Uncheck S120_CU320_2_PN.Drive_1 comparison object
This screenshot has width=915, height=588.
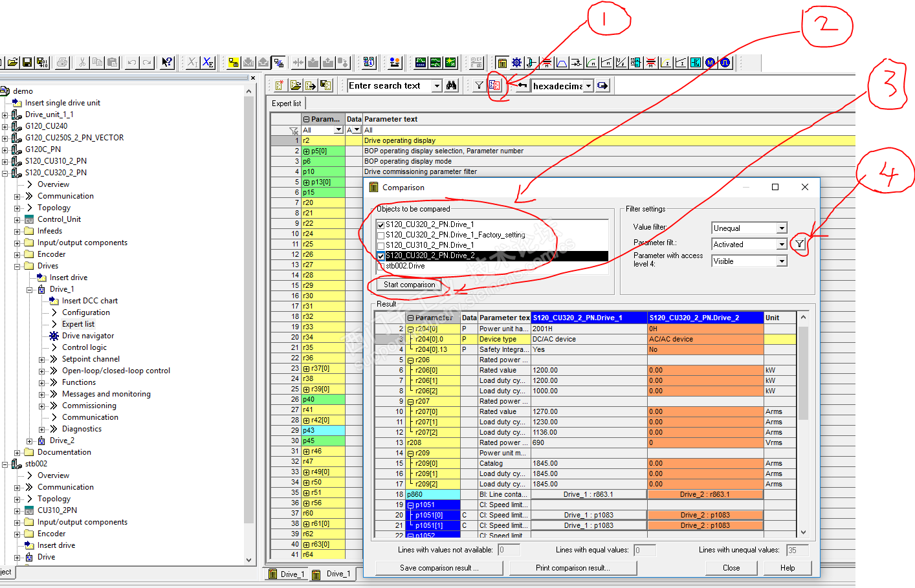pos(381,225)
